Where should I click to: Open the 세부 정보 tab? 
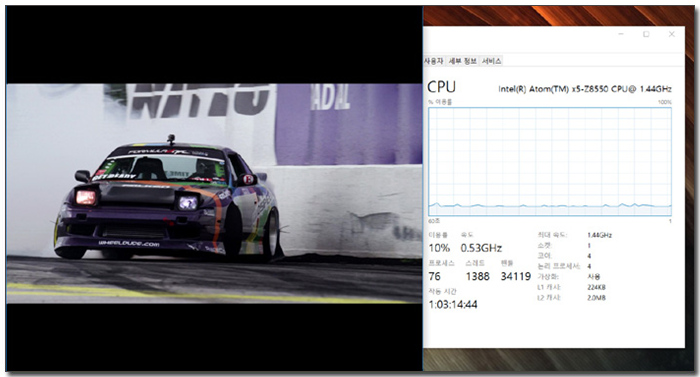[x=462, y=61]
